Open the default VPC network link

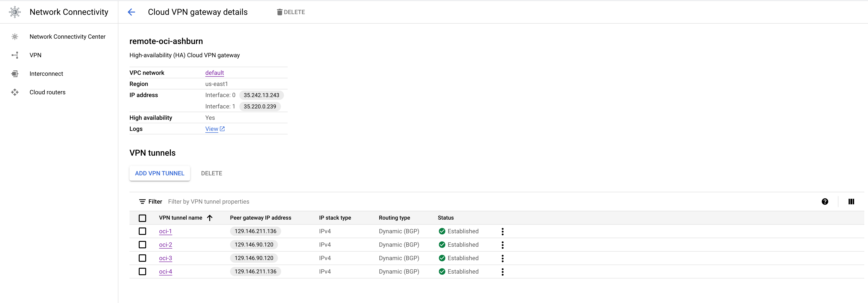coord(214,73)
